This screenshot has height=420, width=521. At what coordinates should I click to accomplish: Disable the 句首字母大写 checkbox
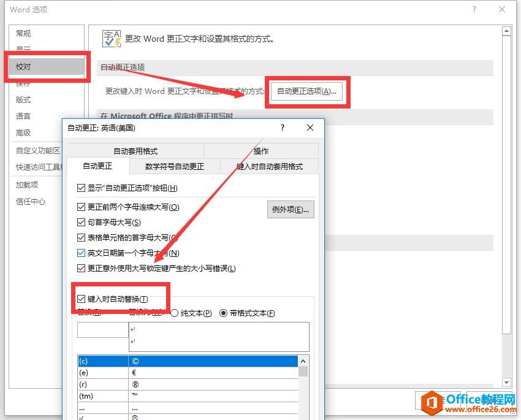81,223
